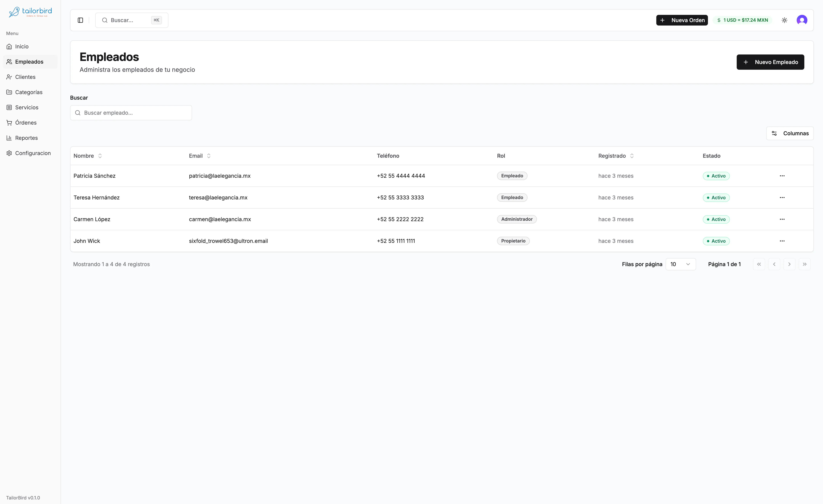Toggle the sidebar panel icon

[x=80, y=20]
